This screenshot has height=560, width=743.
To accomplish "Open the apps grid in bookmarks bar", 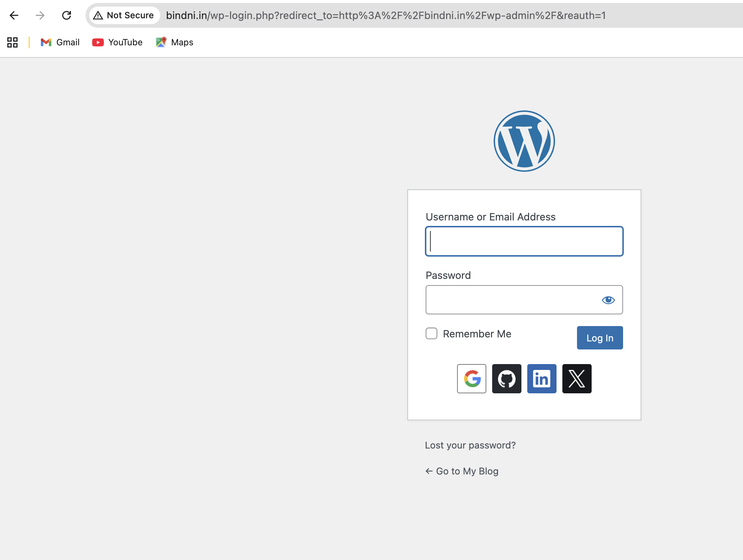I will coord(12,42).
